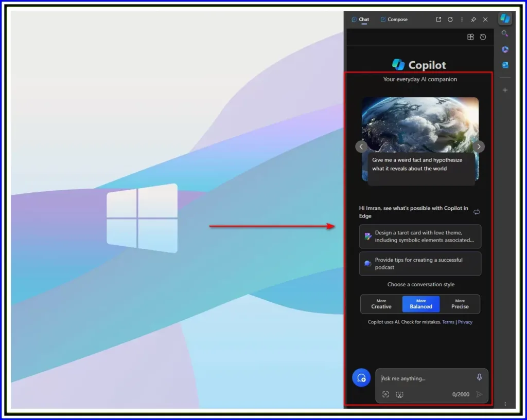Open recent activity history icon

coord(483,37)
